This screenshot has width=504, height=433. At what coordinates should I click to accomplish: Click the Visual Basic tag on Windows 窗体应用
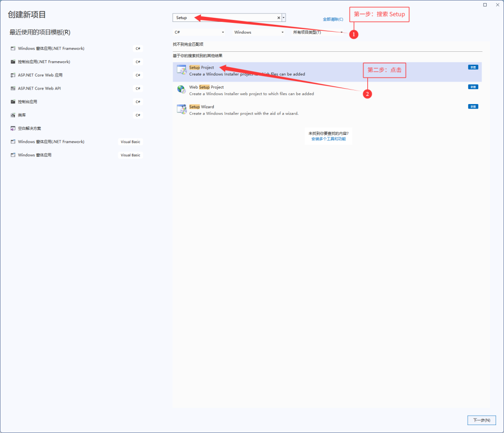click(131, 155)
